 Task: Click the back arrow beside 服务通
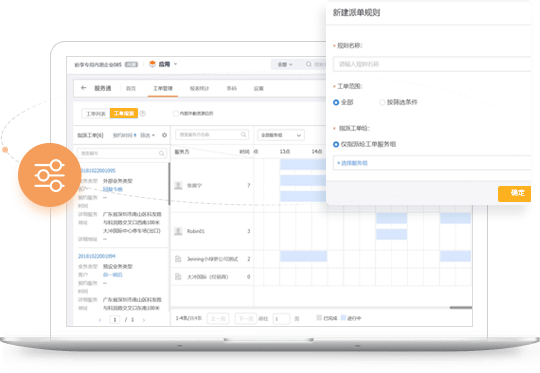click(x=83, y=88)
